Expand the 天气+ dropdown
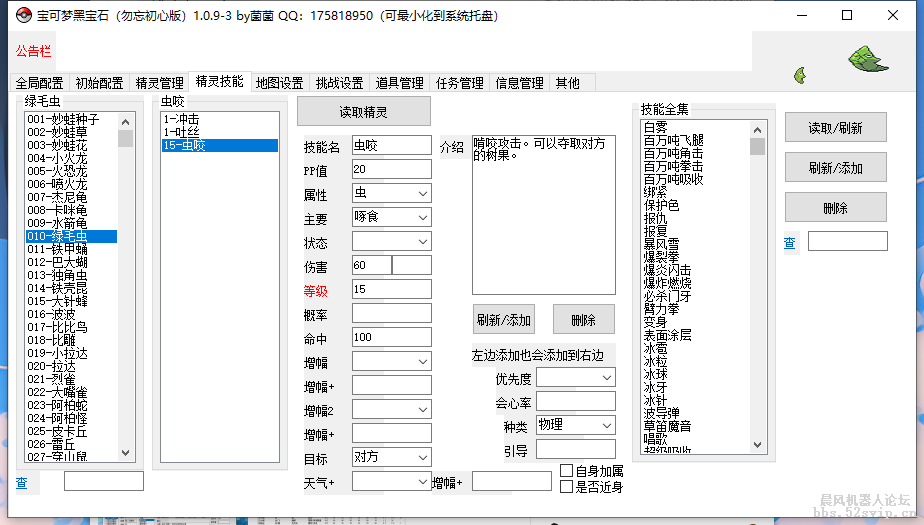924x525 pixels. pos(391,481)
